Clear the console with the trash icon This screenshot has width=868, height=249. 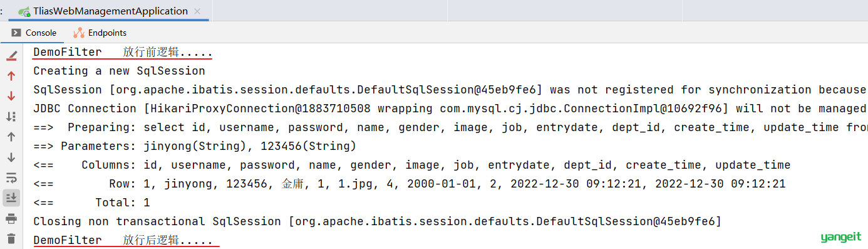point(11,238)
